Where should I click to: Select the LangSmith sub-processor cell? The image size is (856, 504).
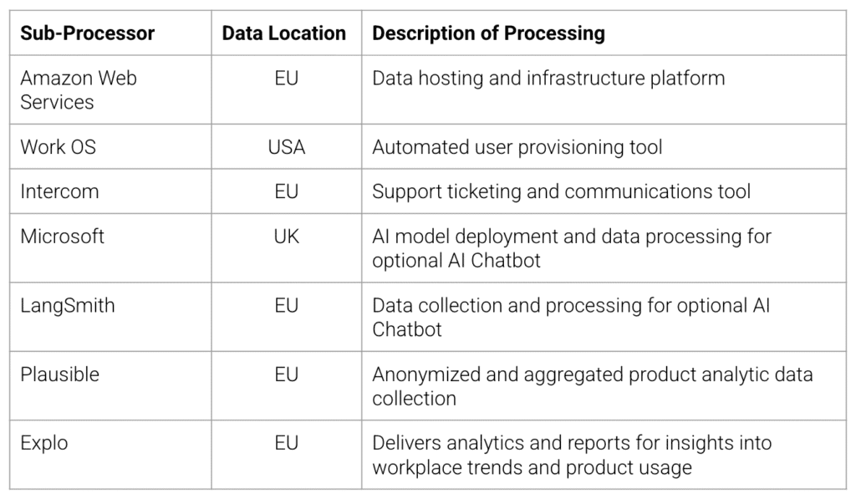pyautogui.click(x=68, y=306)
